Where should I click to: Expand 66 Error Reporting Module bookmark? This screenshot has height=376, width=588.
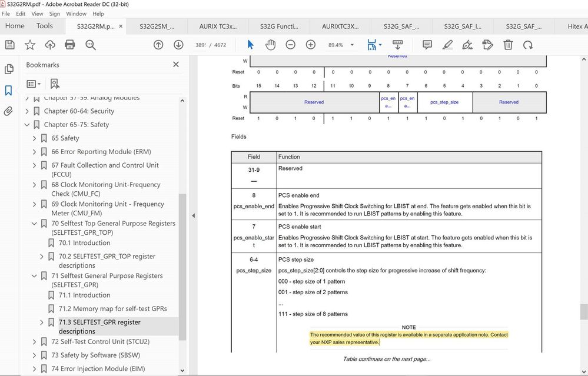pyautogui.click(x=35, y=151)
